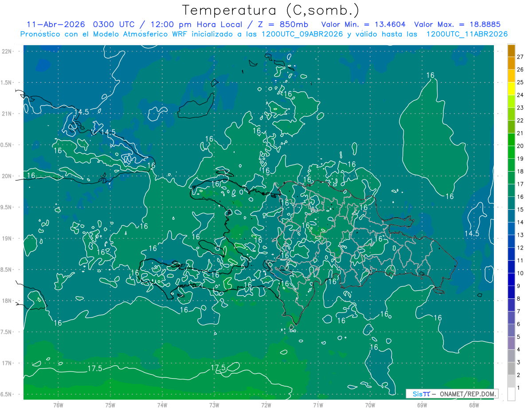Click the 18N latitude axis label

coord(7,301)
